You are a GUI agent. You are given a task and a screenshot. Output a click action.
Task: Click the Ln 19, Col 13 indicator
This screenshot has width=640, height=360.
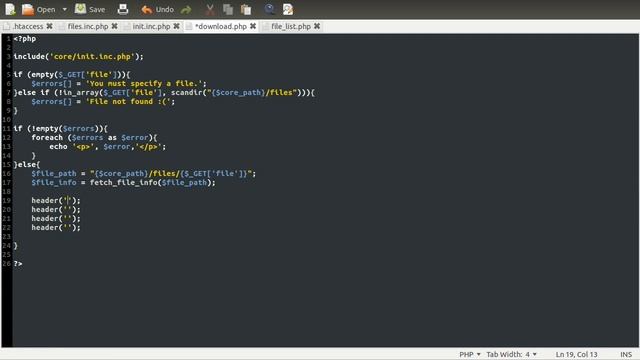576,354
